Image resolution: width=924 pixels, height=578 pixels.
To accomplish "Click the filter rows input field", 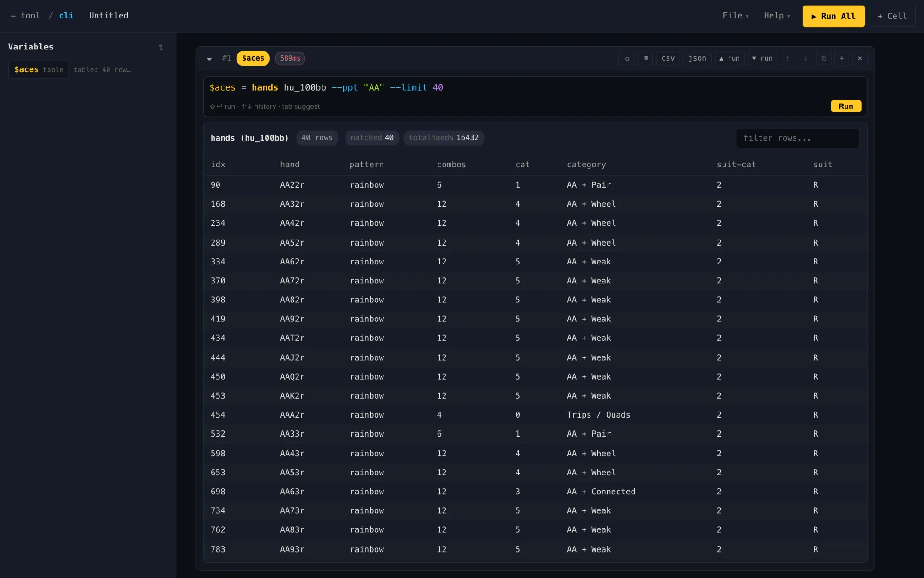I will [797, 138].
